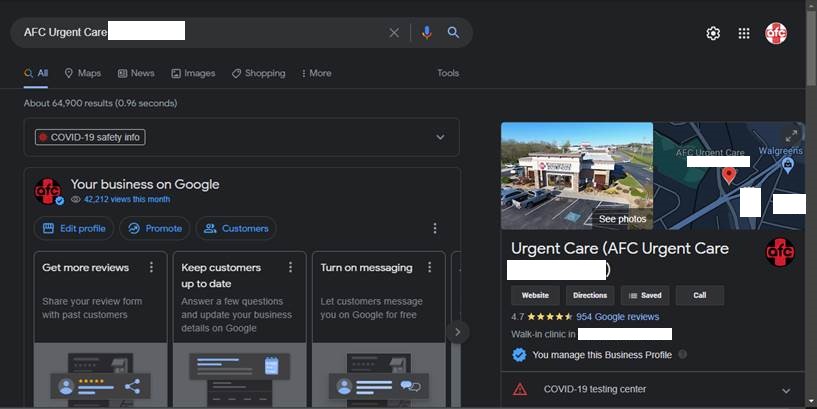Click the Call button

coord(700,295)
